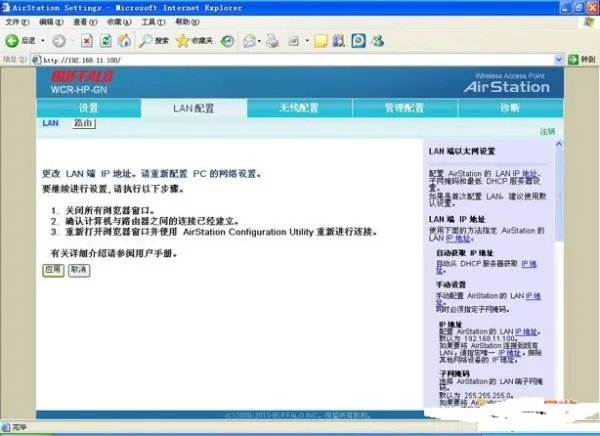Click IP 地址 link in LAN 端 IP 地址 section

pyautogui.click(x=458, y=238)
